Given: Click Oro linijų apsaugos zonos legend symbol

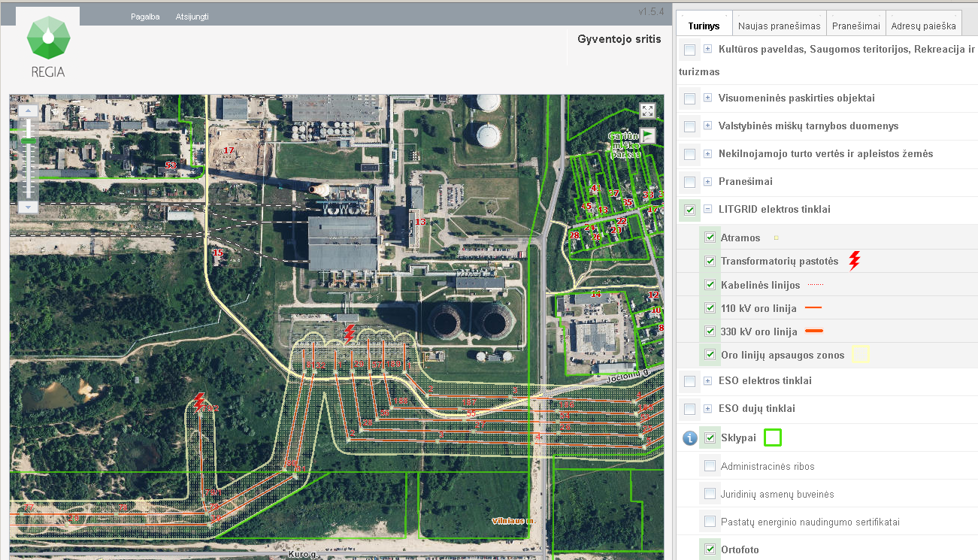Looking at the screenshot, I should tap(861, 355).
